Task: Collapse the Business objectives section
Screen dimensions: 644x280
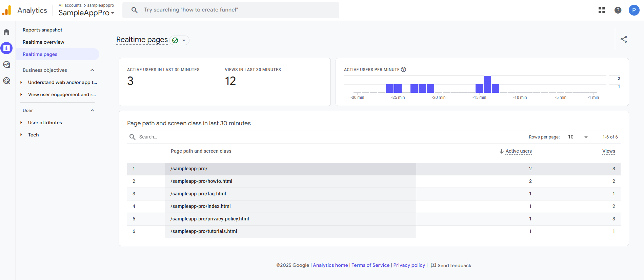Action: pyautogui.click(x=92, y=70)
